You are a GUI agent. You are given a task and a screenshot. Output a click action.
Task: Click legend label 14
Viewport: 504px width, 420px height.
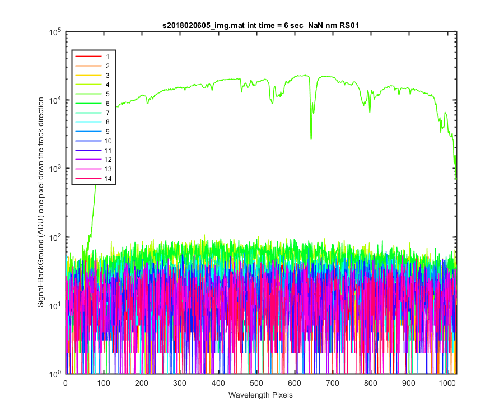coord(108,178)
